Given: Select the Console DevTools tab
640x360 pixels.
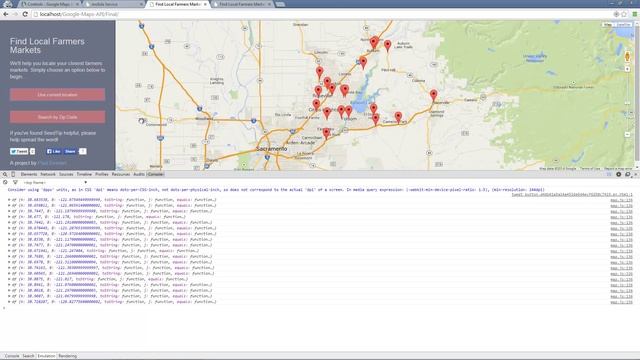Looking at the screenshot, I should click(x=155, y=174).
